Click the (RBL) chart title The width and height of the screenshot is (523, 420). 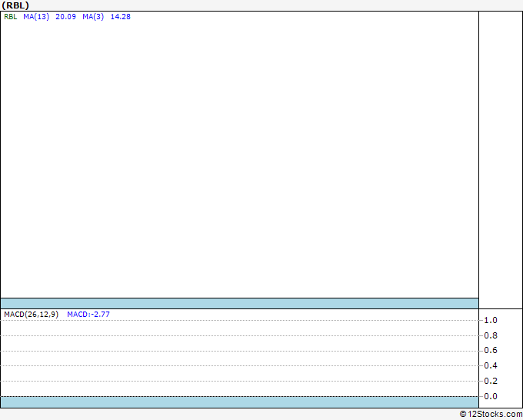click(15, 5)
